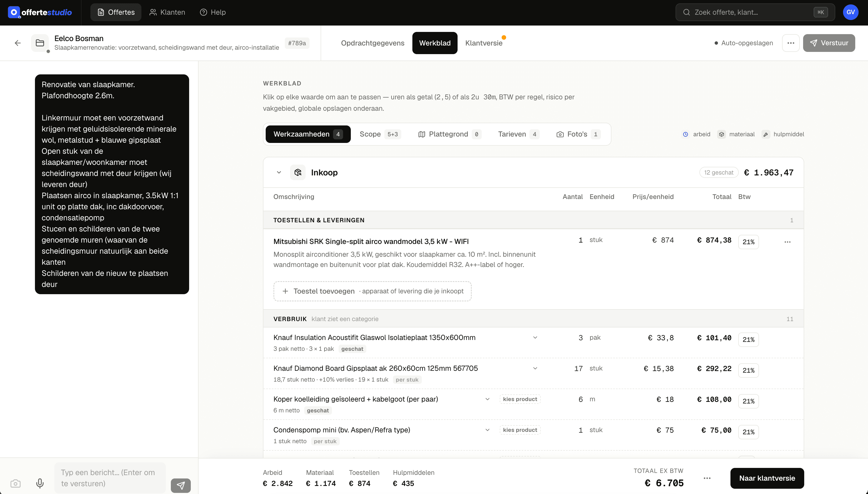Edit price € 874 of Mitsubishi airco
The height and width of the screenshot is (494, 868).
coord(663,240)
